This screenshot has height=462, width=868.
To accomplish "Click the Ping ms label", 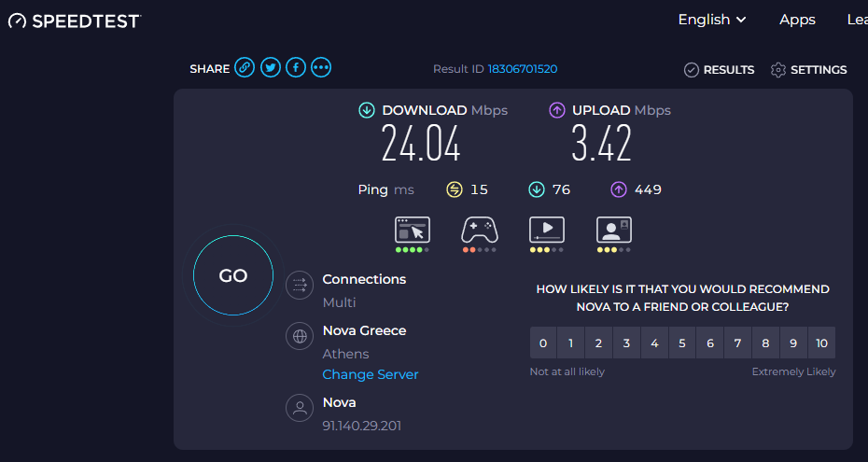I will (x=385, y=189).
